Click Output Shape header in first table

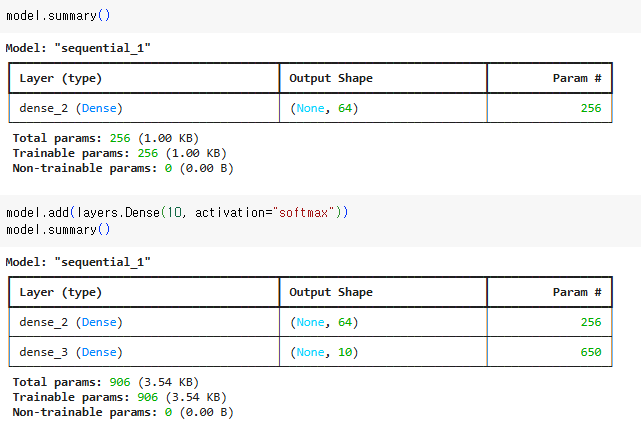(331, 78)
